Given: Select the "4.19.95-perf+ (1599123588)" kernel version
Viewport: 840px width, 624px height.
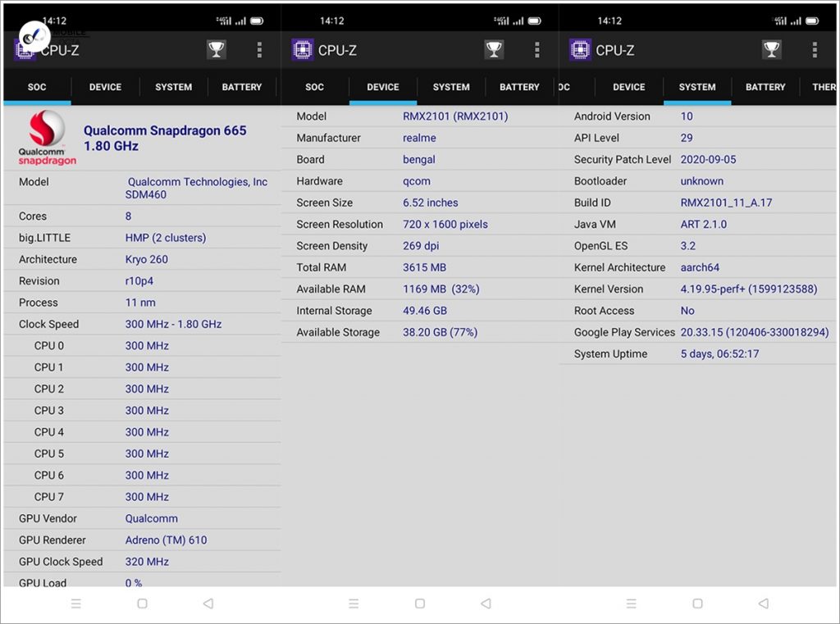Looking at the screenshot, I should [749, 289].
